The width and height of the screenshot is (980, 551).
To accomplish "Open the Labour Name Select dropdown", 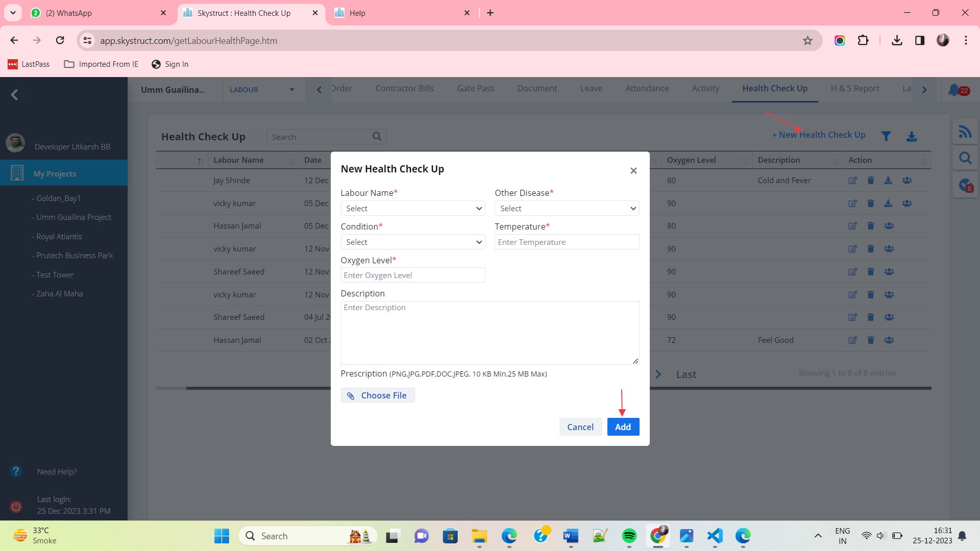I will [x=412, y=208].
